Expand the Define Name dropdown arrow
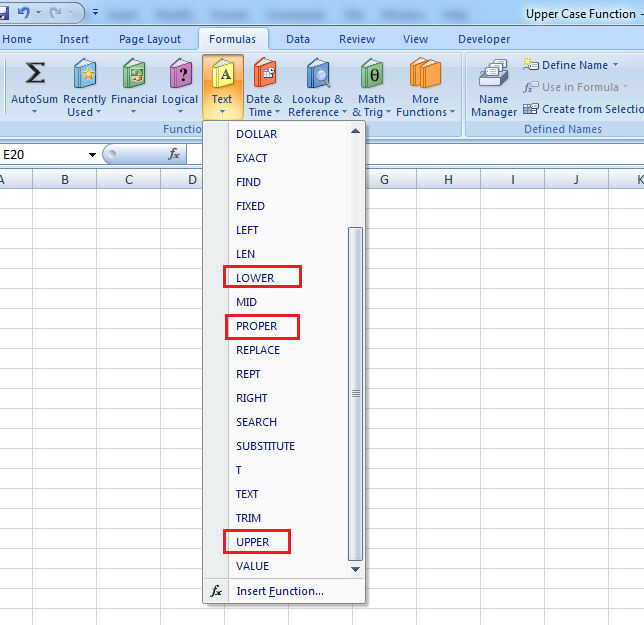Image resolution: width=644 pixels, height=625 pixels. click(x=615, y=65)
